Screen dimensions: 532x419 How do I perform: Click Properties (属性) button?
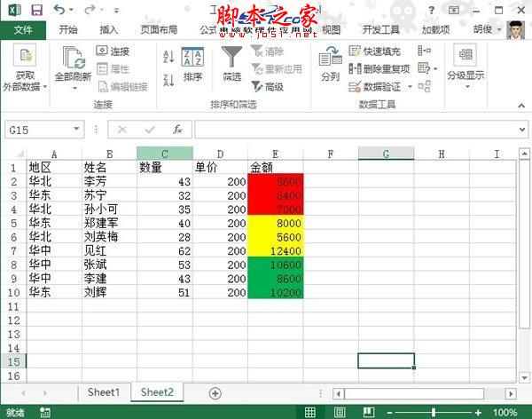113,69
